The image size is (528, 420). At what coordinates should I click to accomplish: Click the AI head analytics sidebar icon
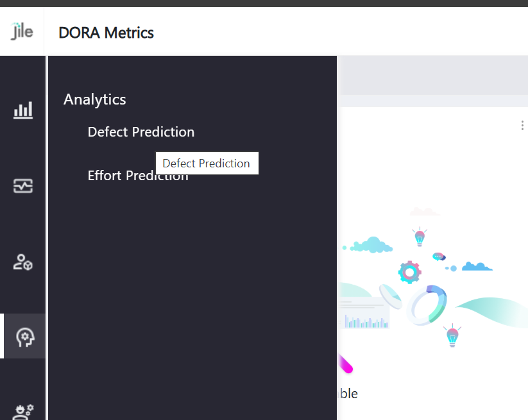pyautogui.click(x=25, y=337)
